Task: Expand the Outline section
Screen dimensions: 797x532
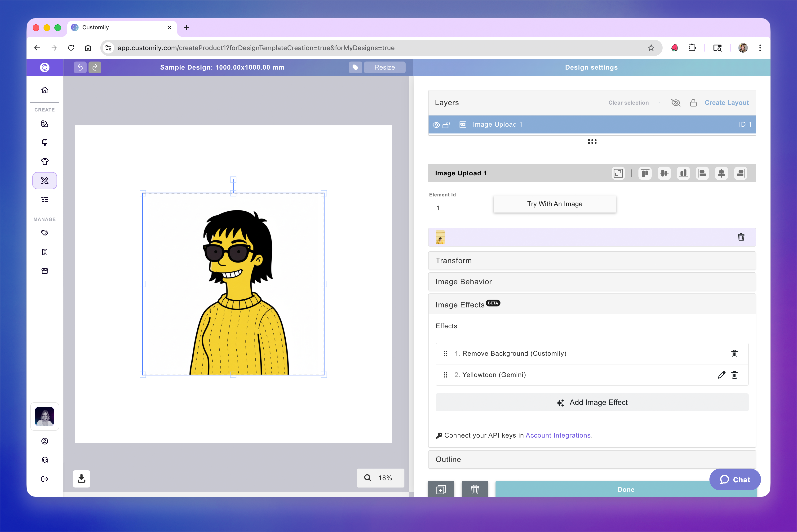Action: tap(592, 459)
